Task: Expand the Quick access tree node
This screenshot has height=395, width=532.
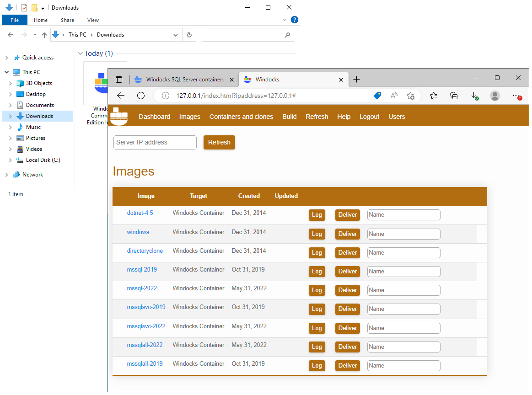Action: [6, 58]
